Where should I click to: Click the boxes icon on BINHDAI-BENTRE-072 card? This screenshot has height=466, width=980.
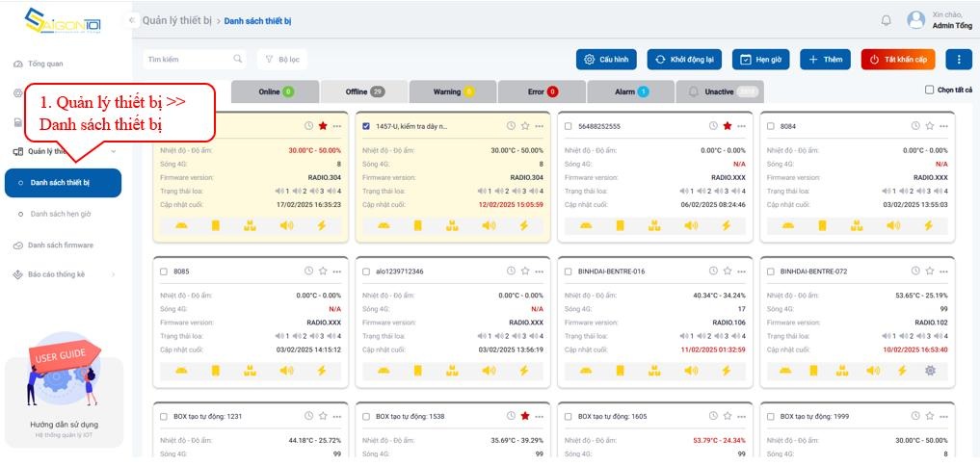(x=842, y=371)
